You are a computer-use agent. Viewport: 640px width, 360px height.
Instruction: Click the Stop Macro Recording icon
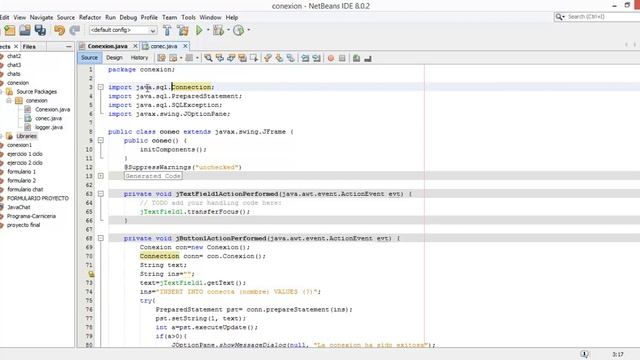(x=342, y=58)
